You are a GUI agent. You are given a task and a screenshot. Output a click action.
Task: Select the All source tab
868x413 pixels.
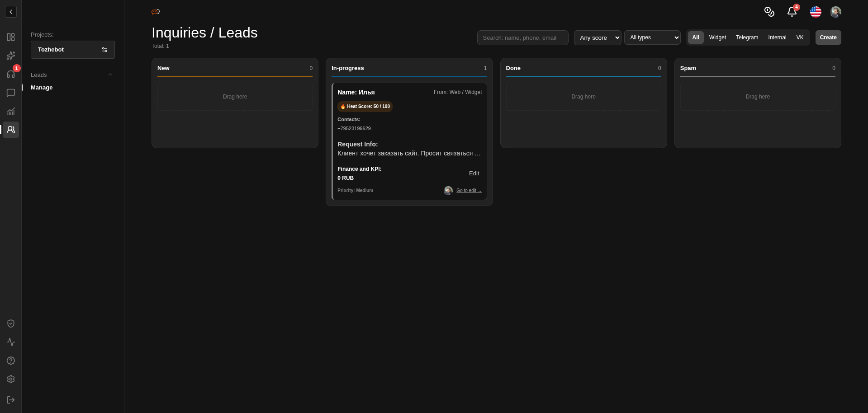pos(696,38)
